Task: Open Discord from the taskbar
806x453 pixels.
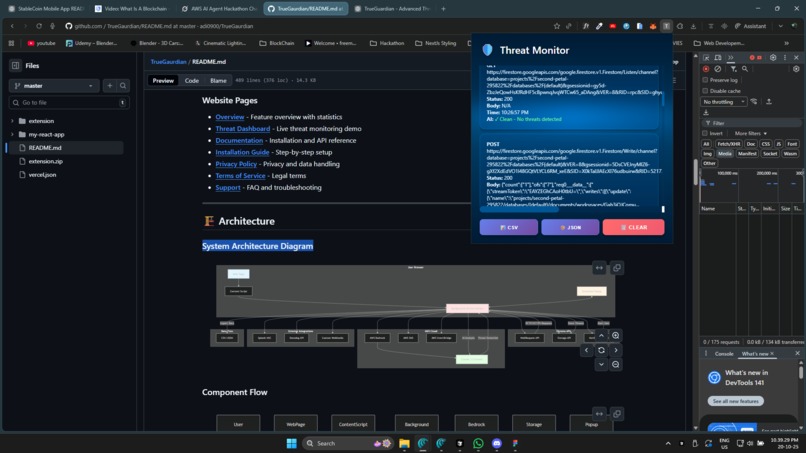Action: (x=497, y=443)
